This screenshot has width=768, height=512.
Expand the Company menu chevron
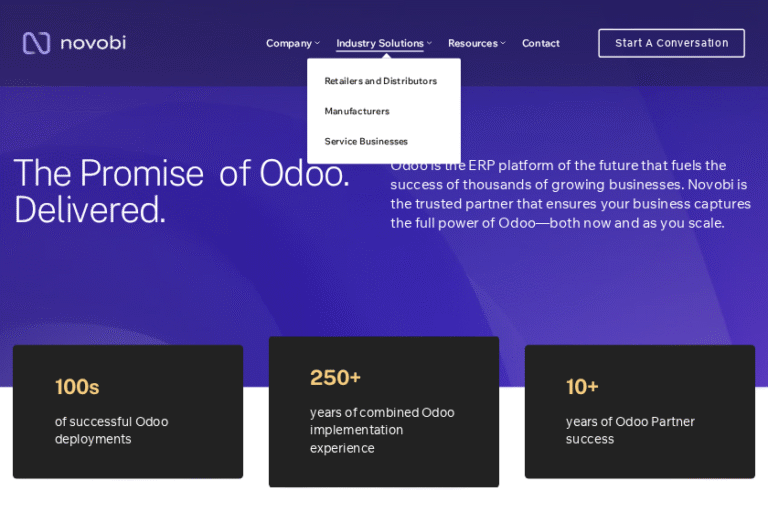click(x=318, y=43)
